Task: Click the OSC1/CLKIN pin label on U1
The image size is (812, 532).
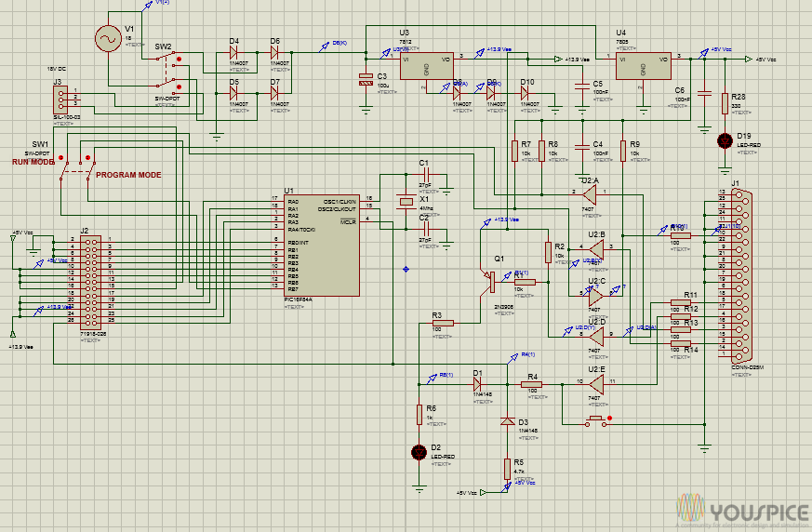Action: click(339, 202)
